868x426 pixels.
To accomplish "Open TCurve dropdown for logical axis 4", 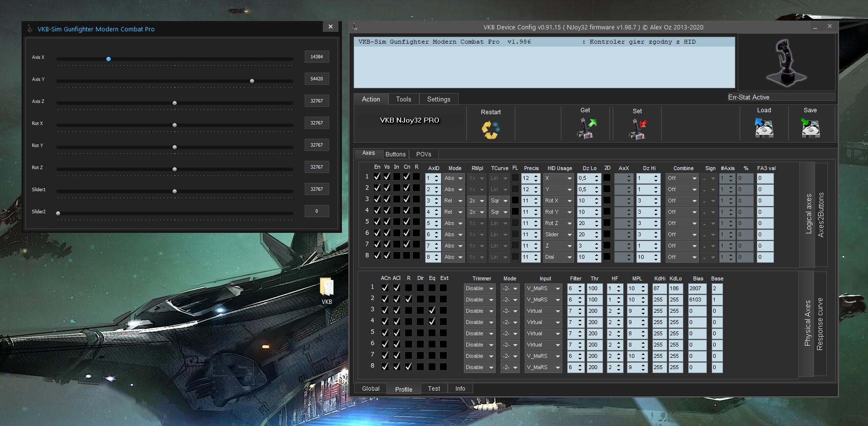I will 499,212.
